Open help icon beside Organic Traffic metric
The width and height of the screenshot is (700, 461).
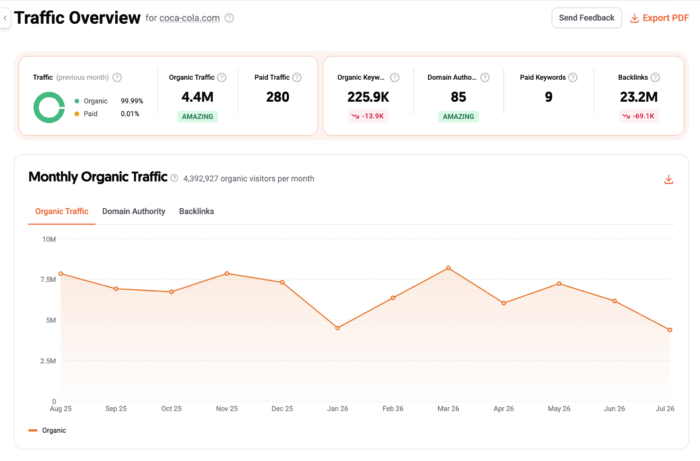click(221, 78)
